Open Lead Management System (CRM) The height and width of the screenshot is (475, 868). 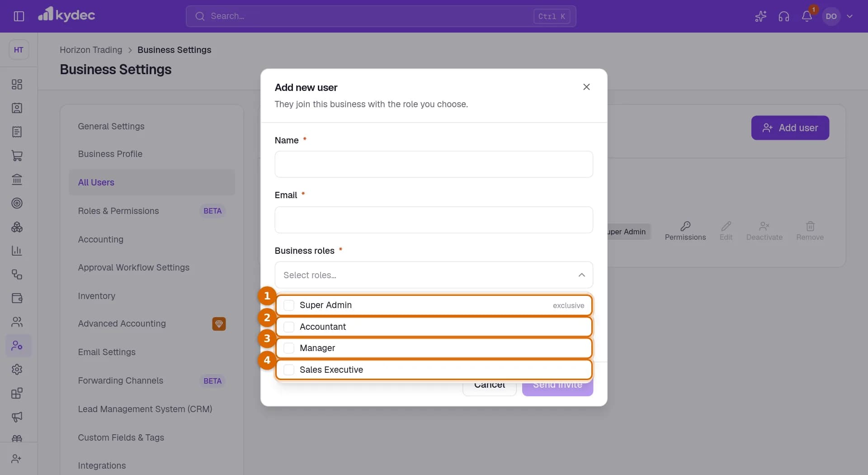pyautogui.click(x=152, y=409)
